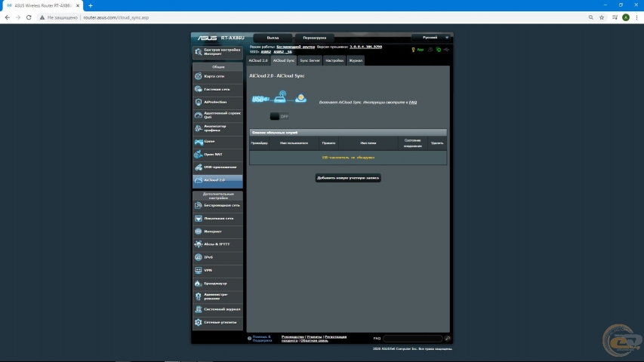Open Alexa & IFTTT in sidebar
This screenshot has width=644, height=362.
click(217, 244)
